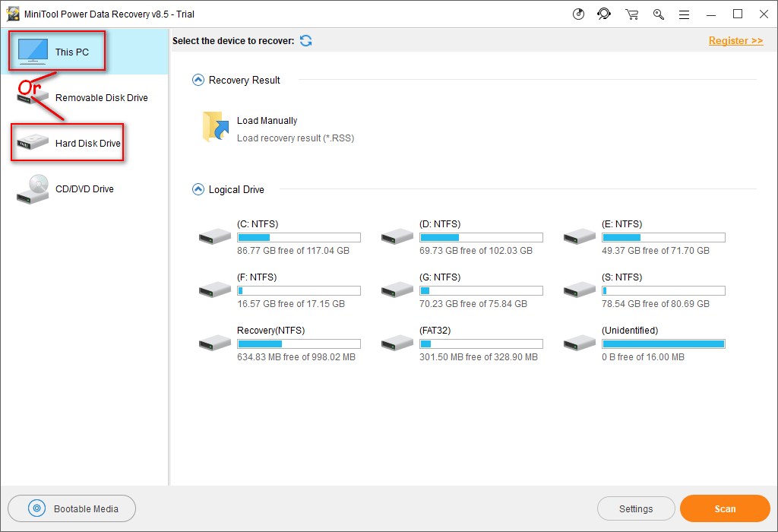The image size is (778, 532).
Task: Open the hamburger menu icon
Action: point(685,15)
